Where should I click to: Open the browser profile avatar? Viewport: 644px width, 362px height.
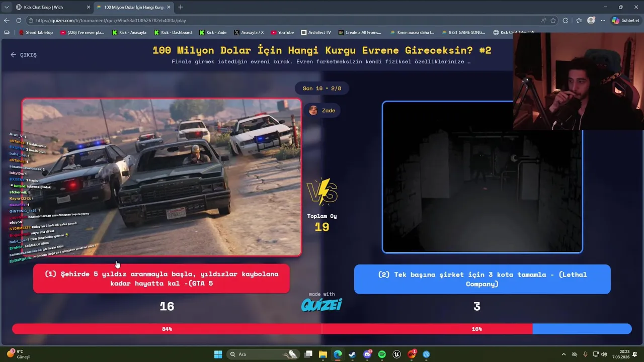pyautogui.click(x=591, y=21)
